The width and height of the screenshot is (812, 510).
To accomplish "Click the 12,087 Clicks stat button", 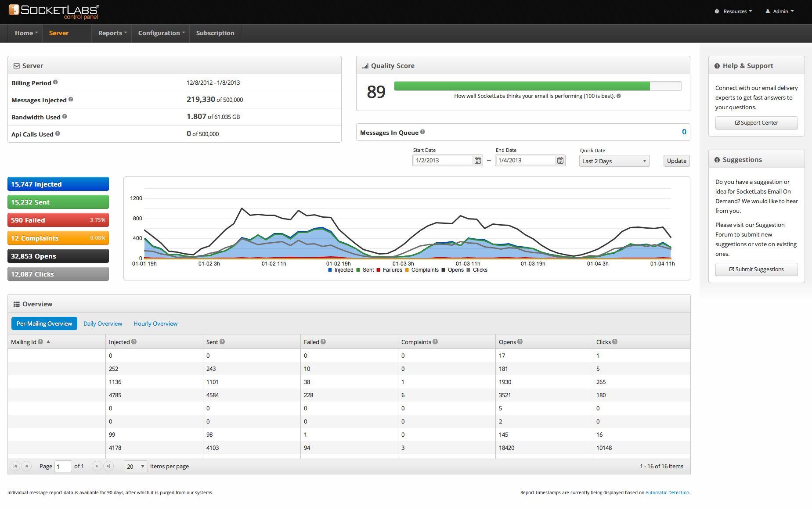I will (x=58, y=274).
